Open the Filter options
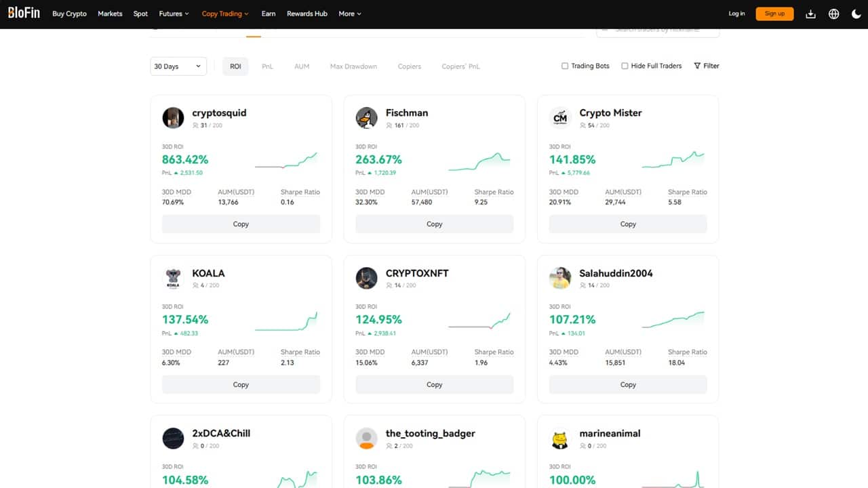Screen dimensions: 868x488 pyautogui.click(x=706, y=66)
